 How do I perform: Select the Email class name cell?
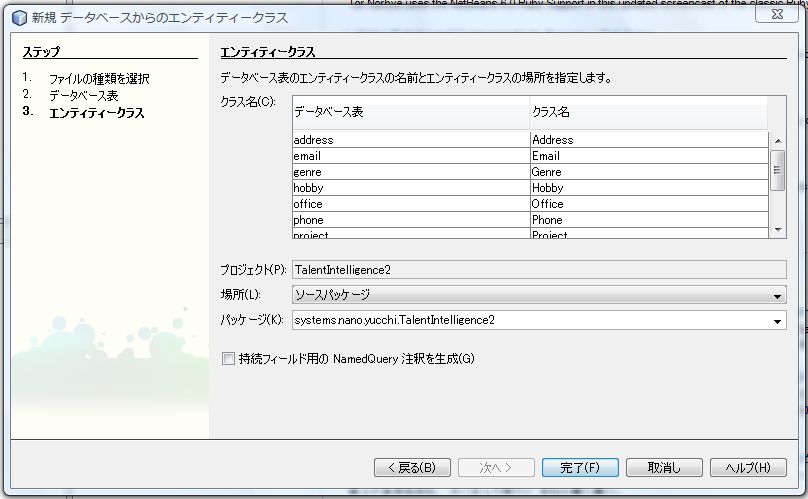point(648,156)
